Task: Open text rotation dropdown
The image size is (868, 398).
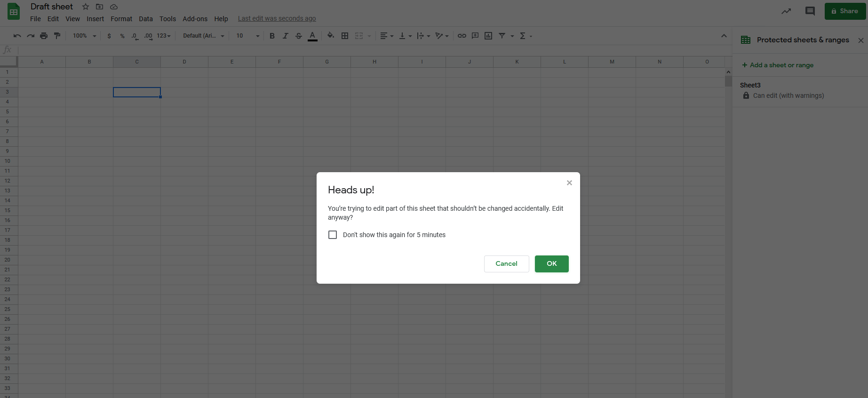Action: pyautogui.click(x=442, y=36)
